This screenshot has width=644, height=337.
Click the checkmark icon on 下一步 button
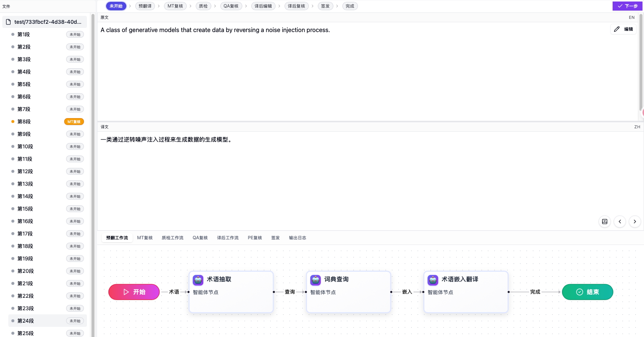[x=620, y=6]
